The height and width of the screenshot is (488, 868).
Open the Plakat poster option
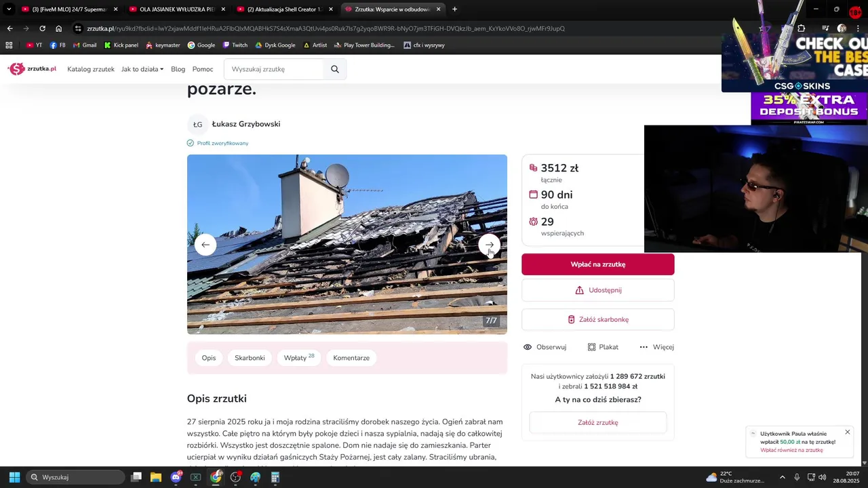pyautogui.click(x=603, y=347)
